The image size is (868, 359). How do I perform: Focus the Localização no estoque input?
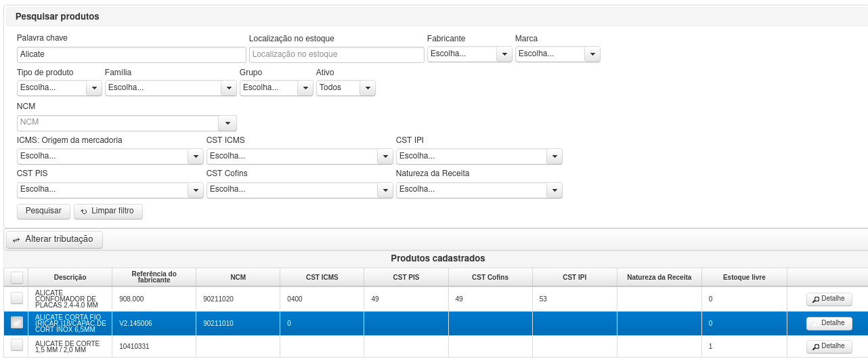click(337, 54)
